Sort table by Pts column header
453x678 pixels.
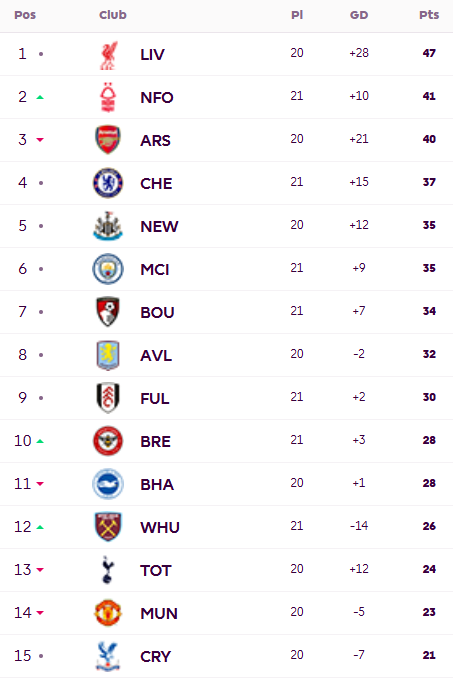(x=429, y=15)
